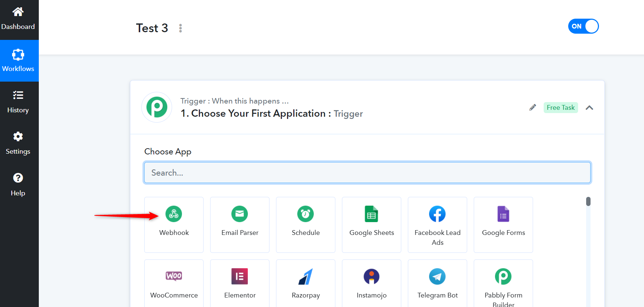Toggle the workflow ON switch
644x307 pixels.
tap(583, 26)
